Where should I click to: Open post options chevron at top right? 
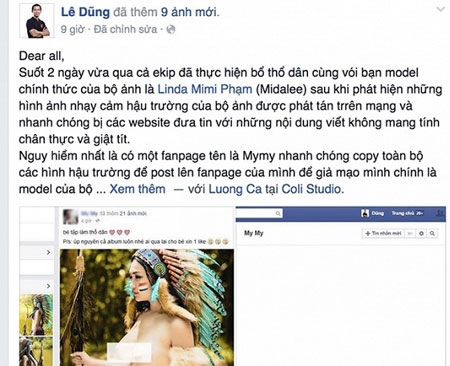(441, 9)
